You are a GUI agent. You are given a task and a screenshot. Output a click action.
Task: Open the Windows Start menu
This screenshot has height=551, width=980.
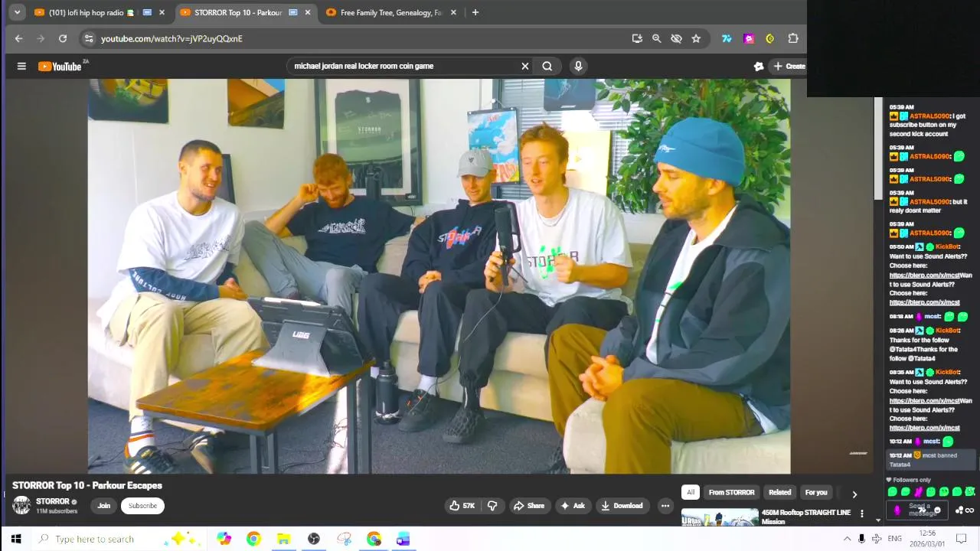click(16, 539)
